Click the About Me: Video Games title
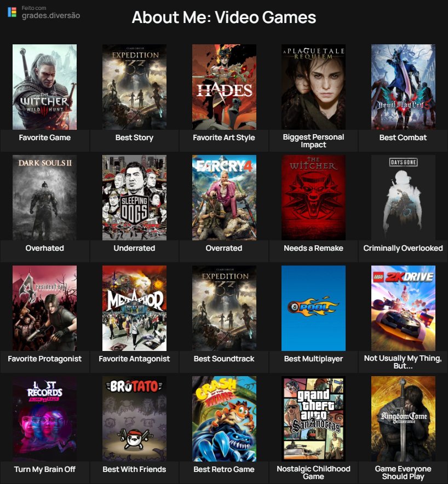Viewport: 448px width, 484px height. coord(224,18)
